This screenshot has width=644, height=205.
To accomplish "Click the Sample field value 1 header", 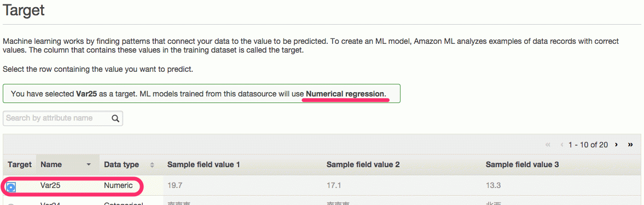I will (x=204, y=164).
